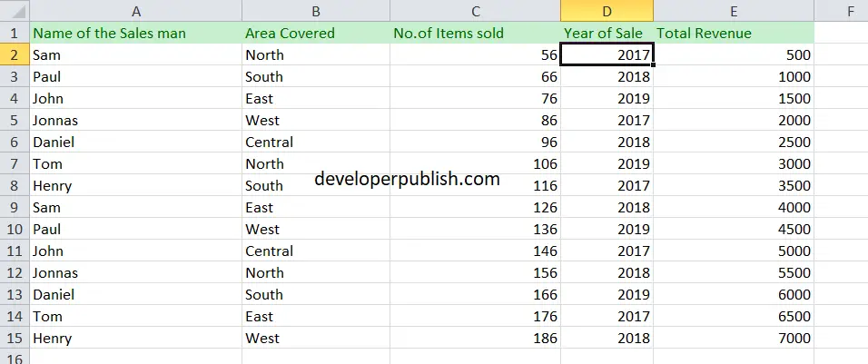Click 'Name of the Sales man' header cell
The image size is (868, 364).
[x=135, y=33]
